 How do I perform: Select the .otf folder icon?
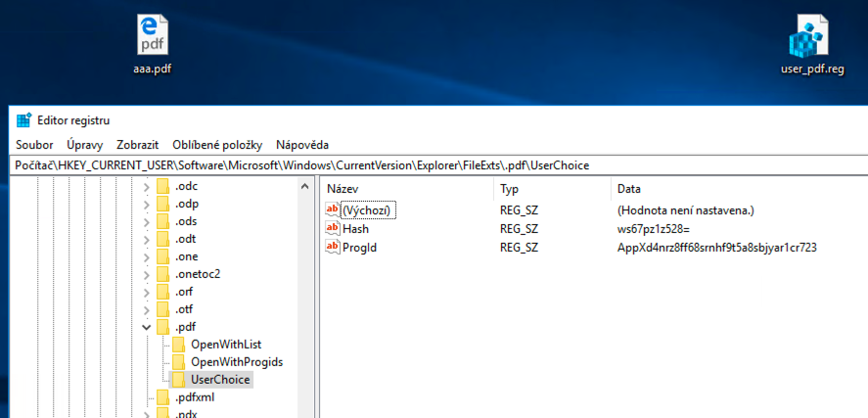click(x=162, y=309)
